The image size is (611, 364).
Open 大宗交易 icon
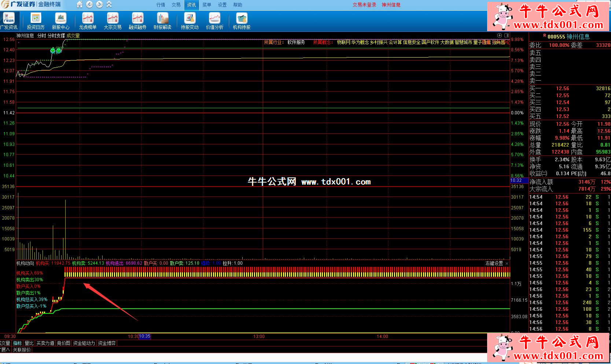113,21
